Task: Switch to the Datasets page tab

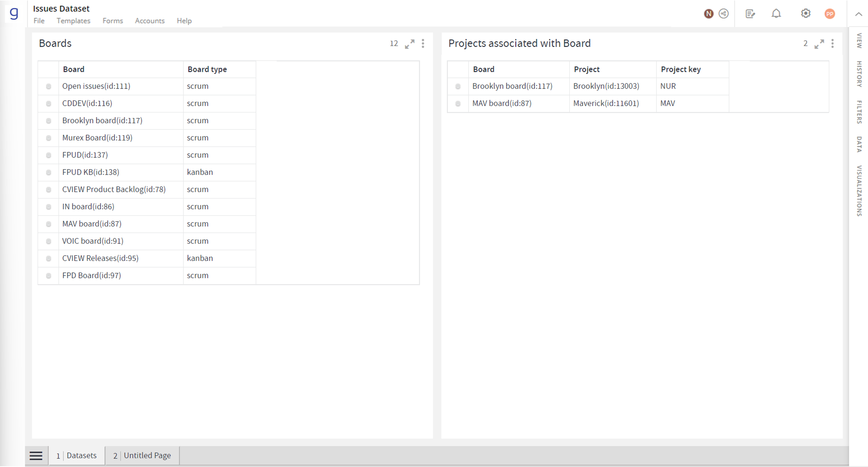Action: tap(77, 456)
